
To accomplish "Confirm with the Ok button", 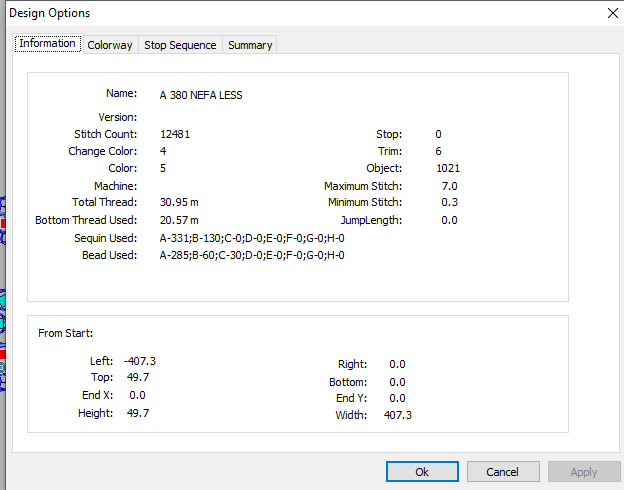I will tap(422, 472).
